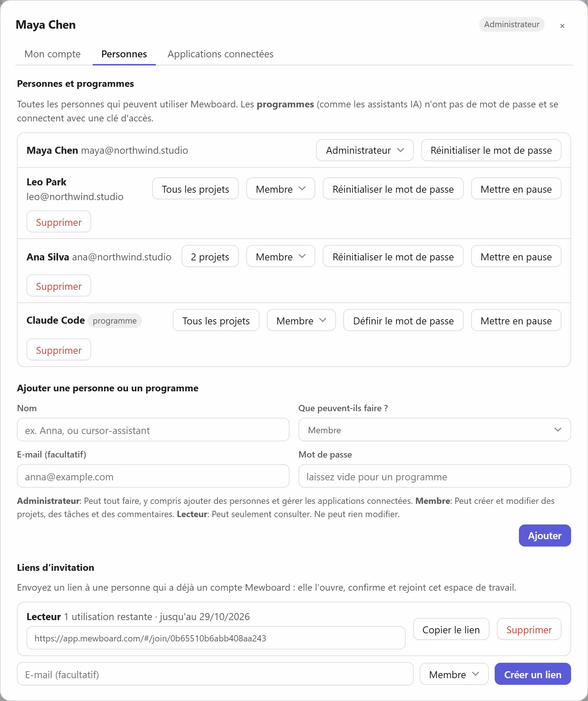This screenshot has width=588, height=701.
Task: Delete the Claude Code programme
Action: [x=59, y=350]
